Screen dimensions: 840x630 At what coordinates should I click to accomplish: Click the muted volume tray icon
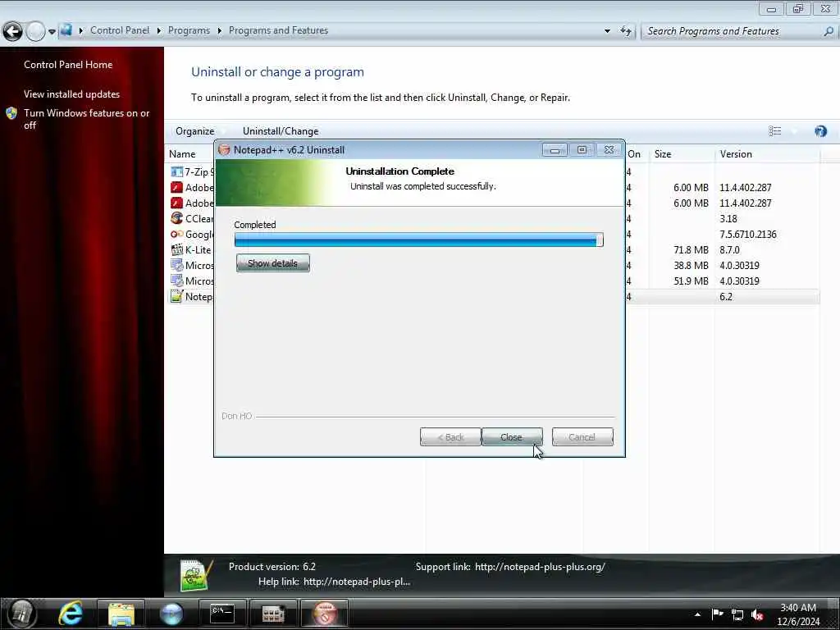click(757, 615)
